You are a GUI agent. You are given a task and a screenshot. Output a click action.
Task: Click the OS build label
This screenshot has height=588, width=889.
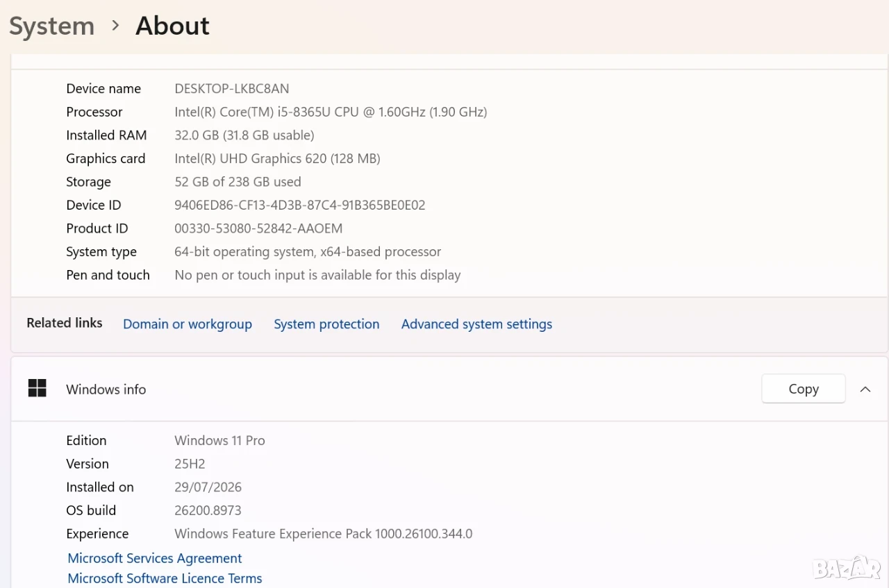click(91, 510)
